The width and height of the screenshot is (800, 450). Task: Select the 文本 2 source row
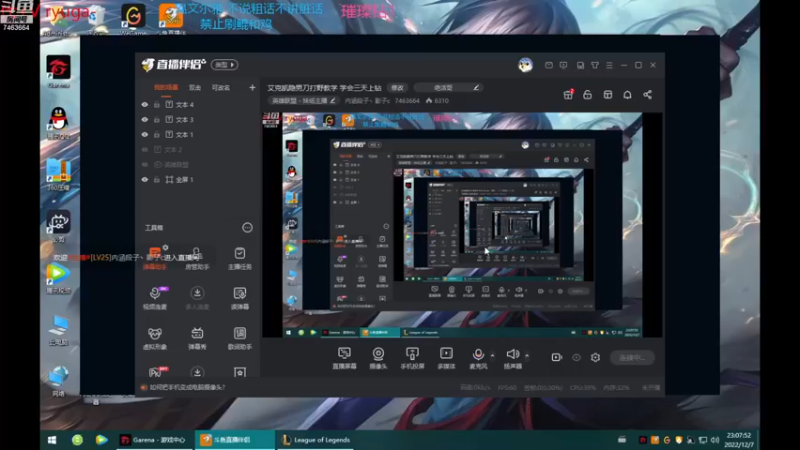[197, 149]
